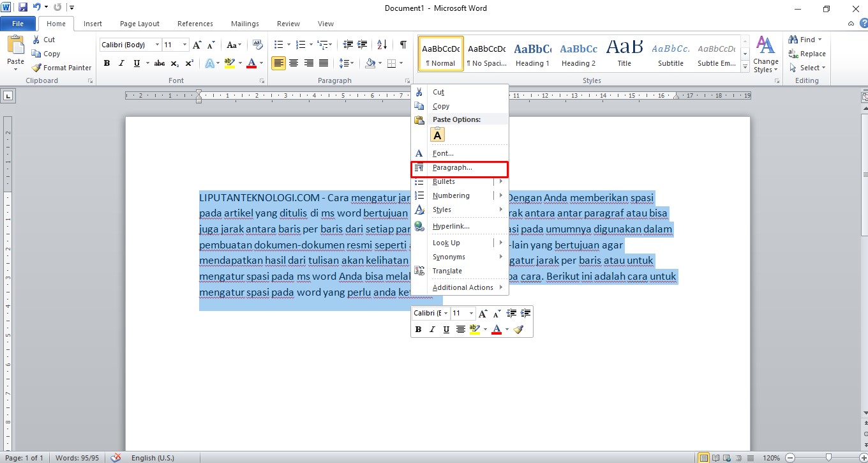
Task: Apply the Title style
Action: (x=624, y=54)
